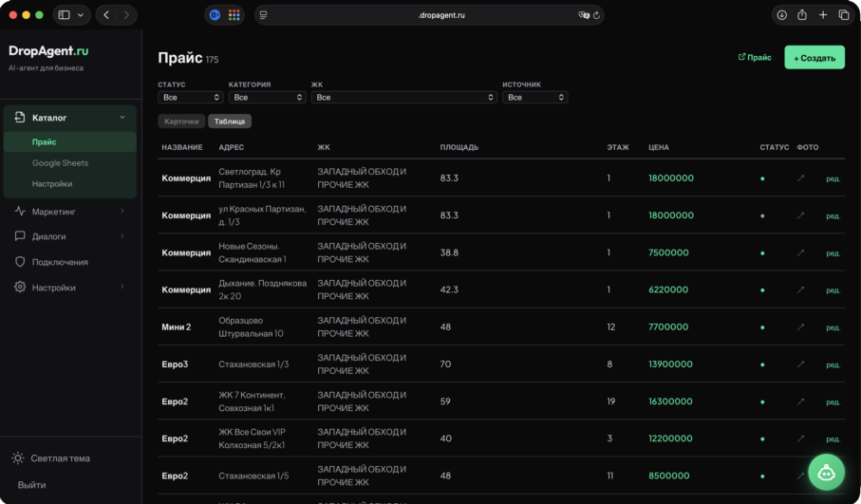This screenshot has height=504, width=861.
Task: Open browser downloads icon
Action: point(781,15)
